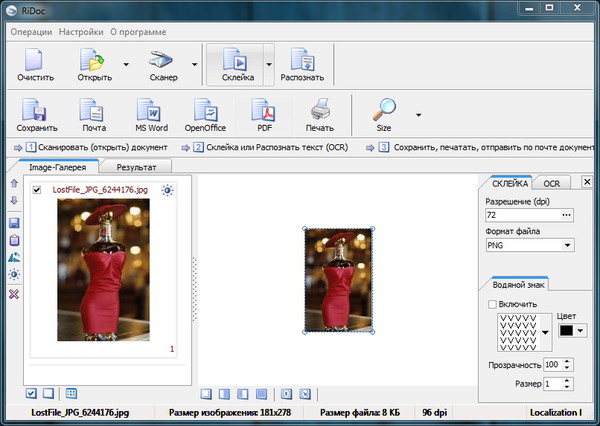Click the Сохранить (save) floppy icon
Image resolution: width=600 pixels, height=426 pixels.
(36, 110)
